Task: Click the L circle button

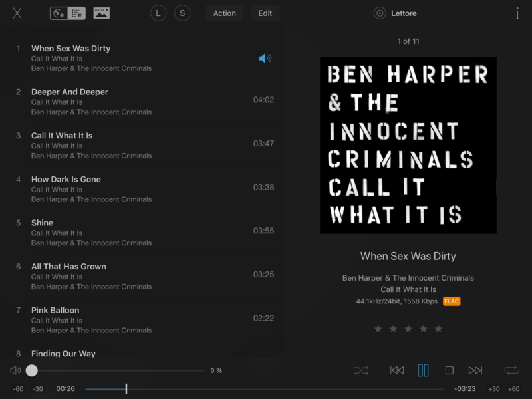Action: tap(158, 13)
